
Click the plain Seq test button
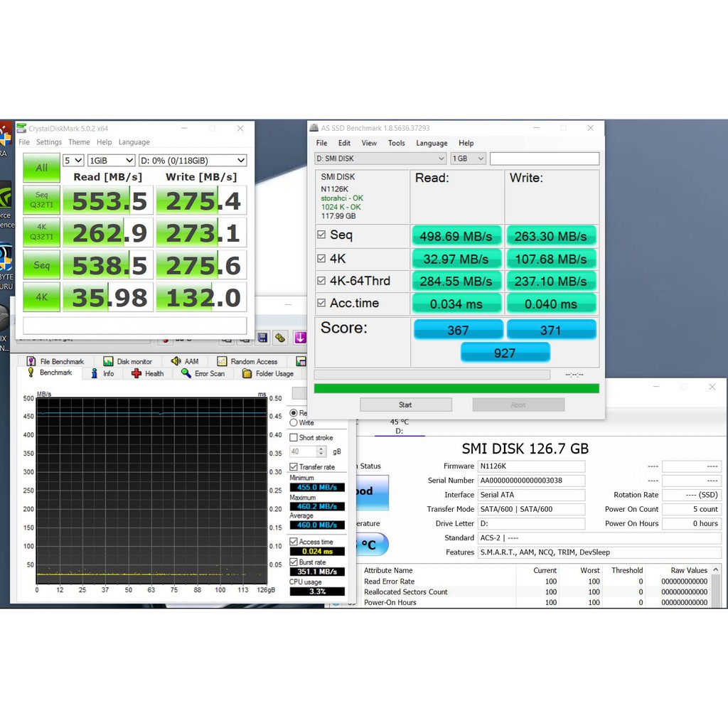pyautogui.click(x=41, y=264)
